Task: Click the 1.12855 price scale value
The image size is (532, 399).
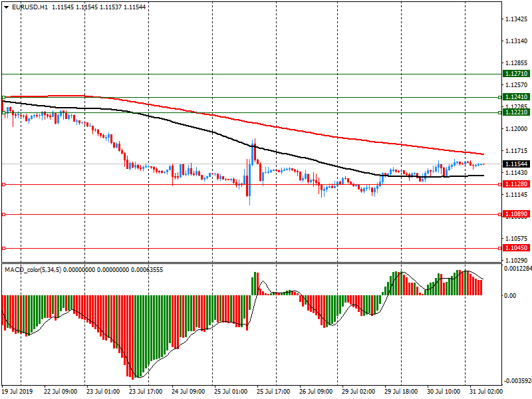Action: (x=517, y=63)
